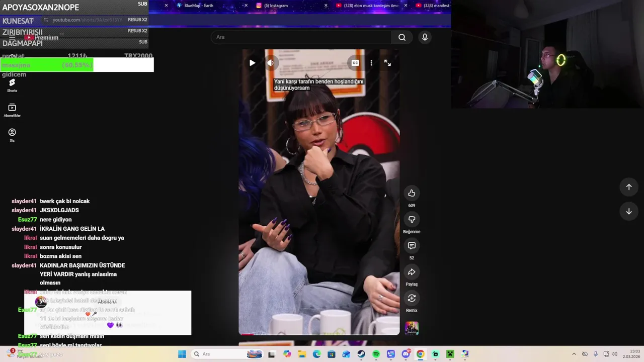
Task: Go to previous Short with up arrow
Action: (628, 187)
